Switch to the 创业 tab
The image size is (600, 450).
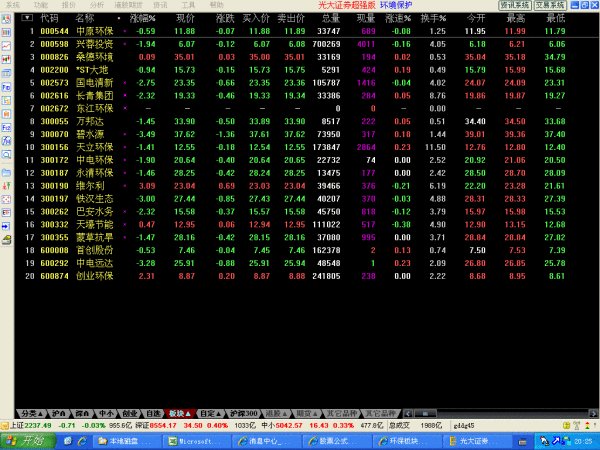[130, 413]
